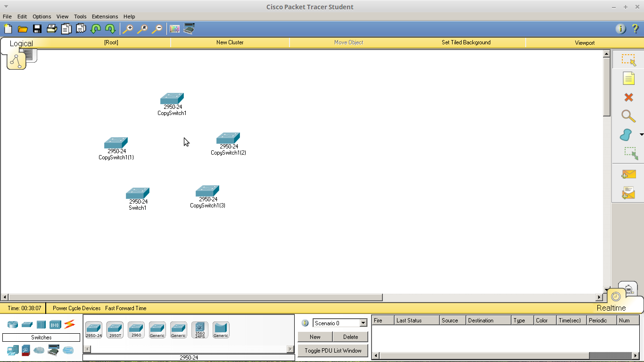Click the Paste icon in the toolbar
644x362 pixels.
tap(81, 29)
